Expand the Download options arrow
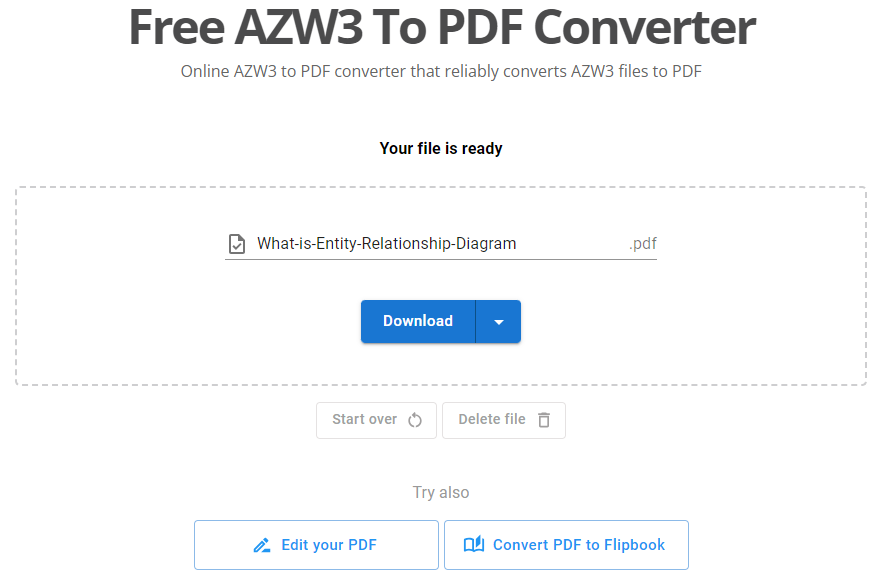 pyautogui.click(x=498, y=322)
